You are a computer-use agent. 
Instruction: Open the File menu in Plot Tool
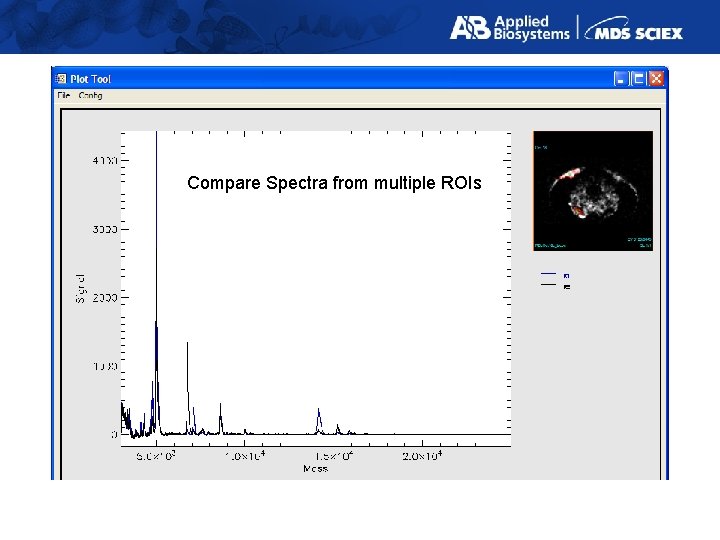(x=63, y=96)
